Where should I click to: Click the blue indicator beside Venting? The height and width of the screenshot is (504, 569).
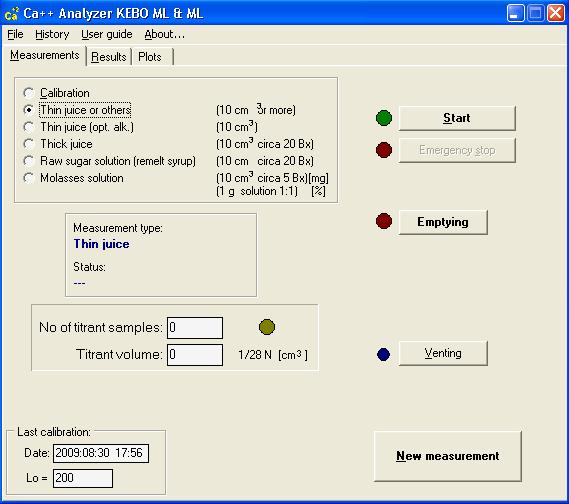(383, 354)
